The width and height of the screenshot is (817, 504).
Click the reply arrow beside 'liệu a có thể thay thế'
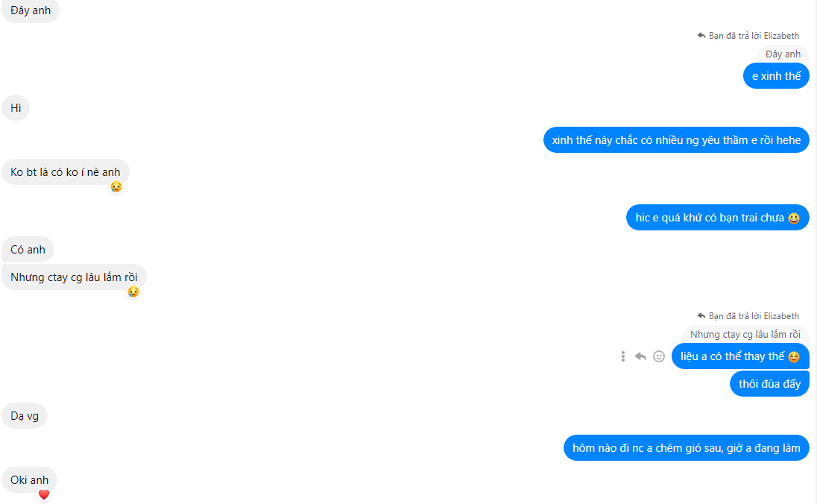640,356
